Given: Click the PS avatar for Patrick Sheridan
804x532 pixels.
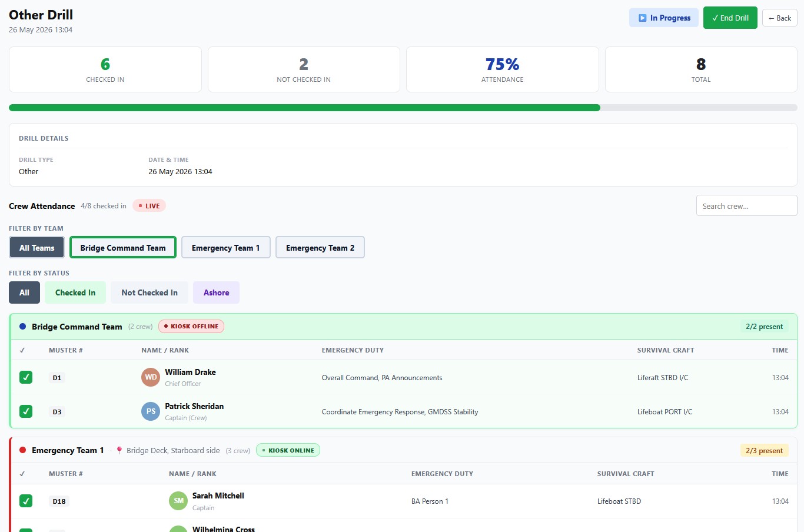Looking at the screenshot, I should click(x=151, y=411).
